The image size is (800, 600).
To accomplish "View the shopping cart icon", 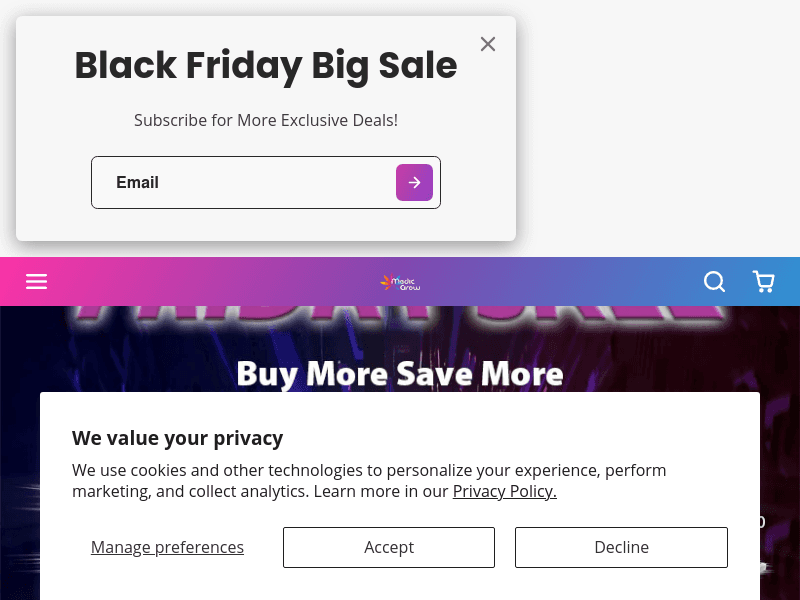I will point(764,282).
